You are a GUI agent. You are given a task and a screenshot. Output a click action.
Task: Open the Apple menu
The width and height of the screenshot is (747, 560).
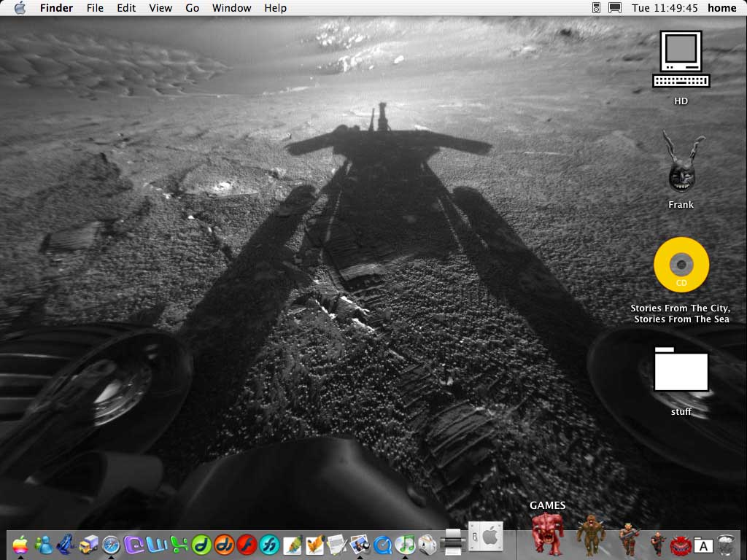point(20,8)
